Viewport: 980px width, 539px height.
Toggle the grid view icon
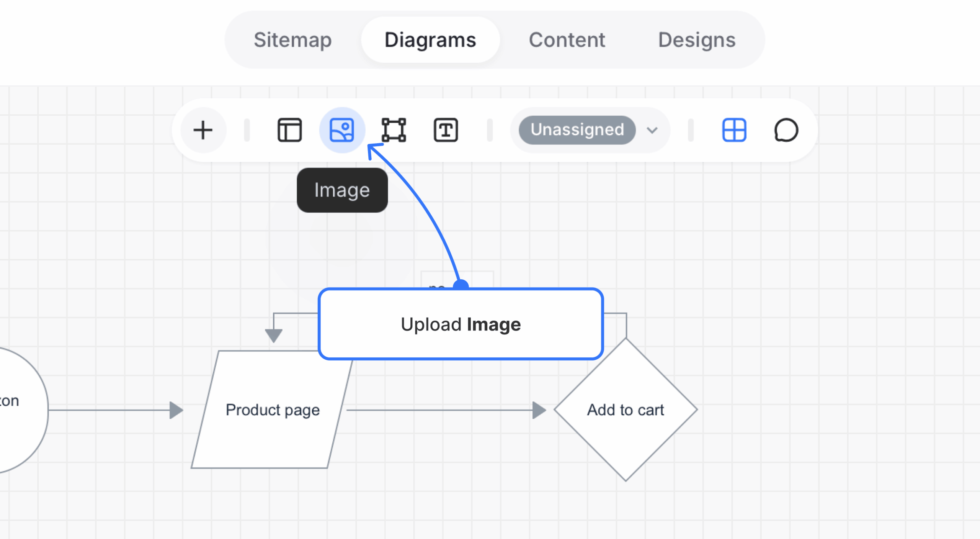(x=734, y=130)
